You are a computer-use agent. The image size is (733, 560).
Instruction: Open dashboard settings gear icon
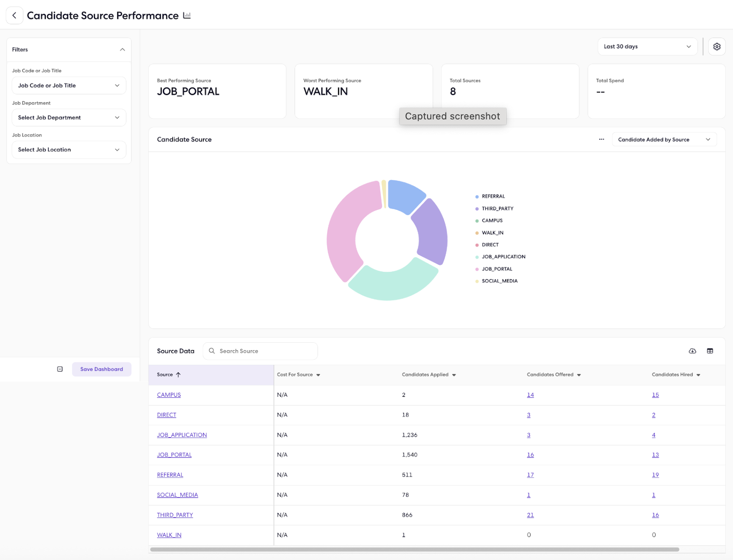tap(717, 47)
